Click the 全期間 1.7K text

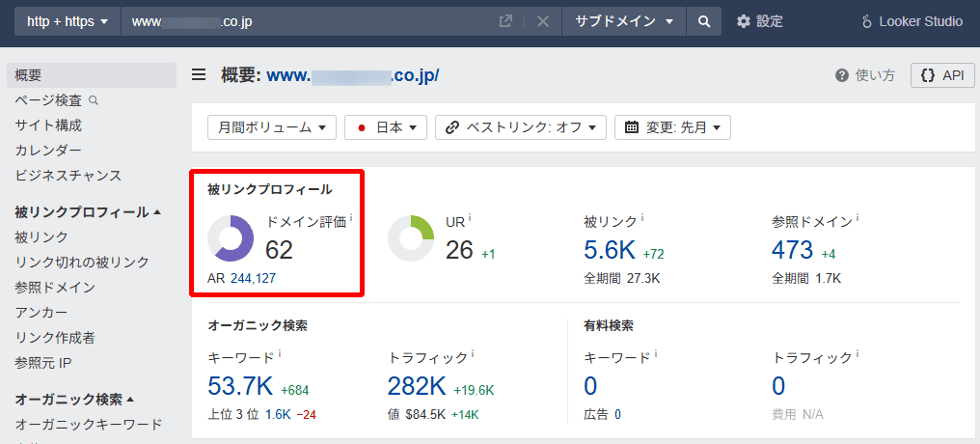point(805,278)
